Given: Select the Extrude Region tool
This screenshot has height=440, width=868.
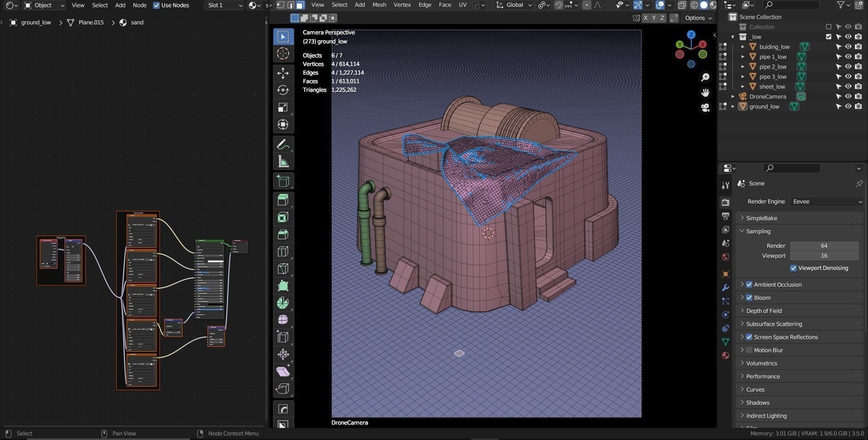Looking at the screenshot, I should tap(283, 200).
